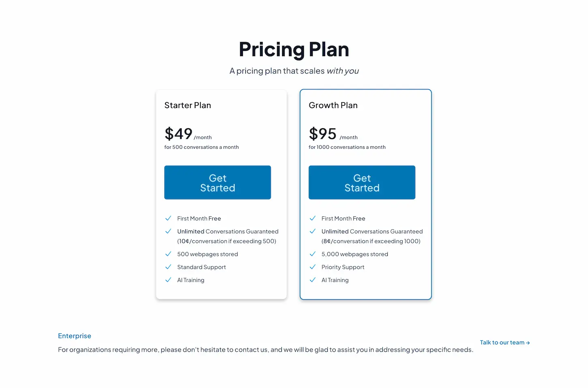Click the arrow icon after Talk to our team
The image size is (588, 388).
pyautogui.click(x=527, y=342)
